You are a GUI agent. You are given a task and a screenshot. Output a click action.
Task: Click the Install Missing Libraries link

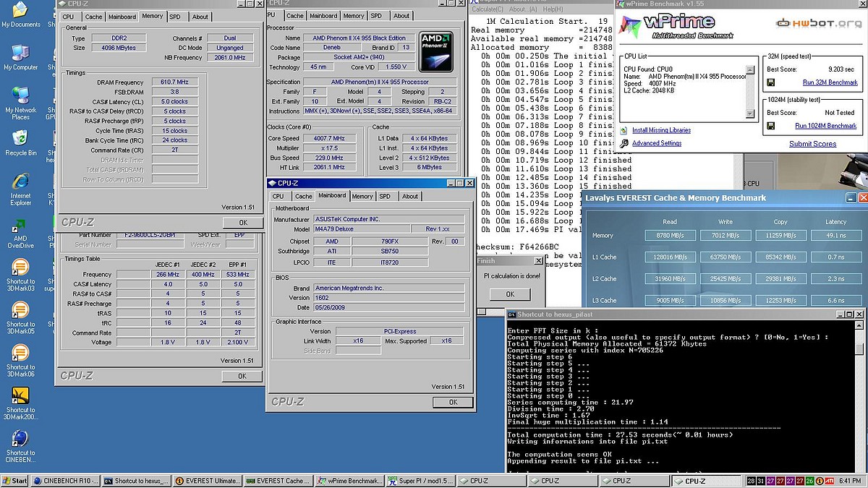(661, 130)
